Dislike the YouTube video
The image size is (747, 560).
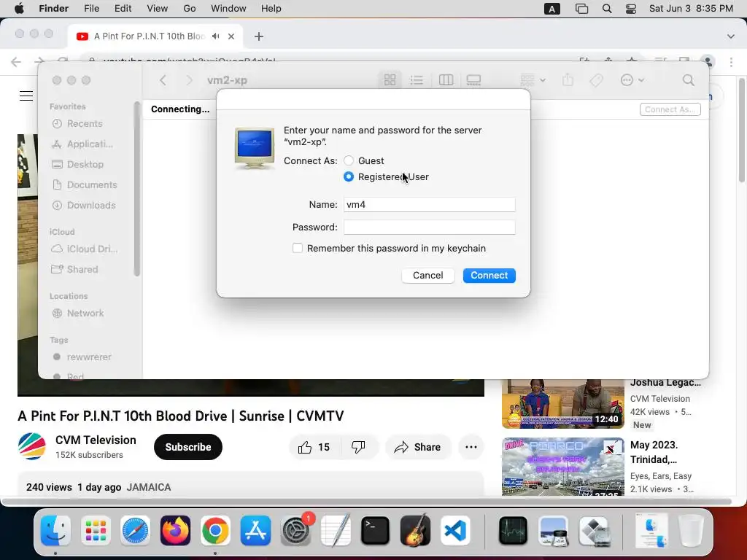coord(358,447)
